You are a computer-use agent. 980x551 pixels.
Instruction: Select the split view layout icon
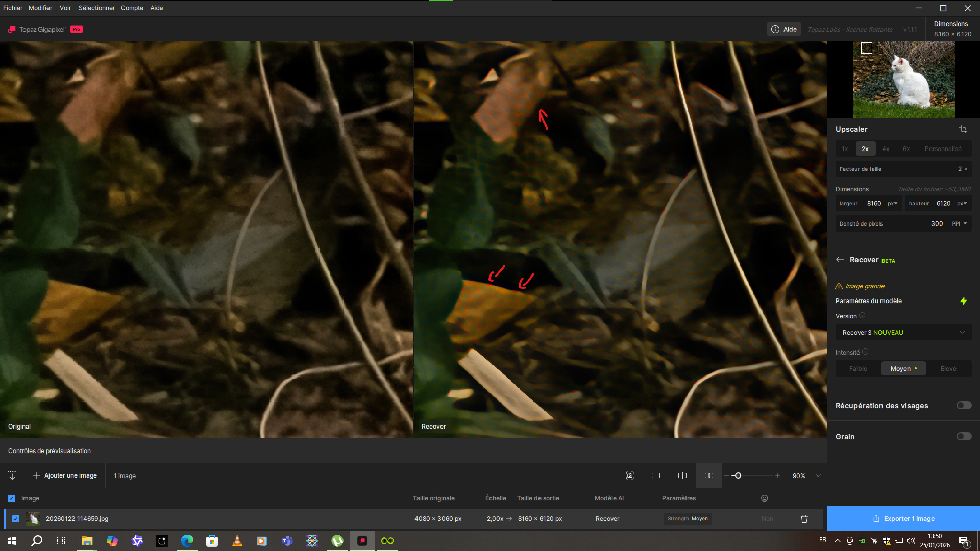coord(682,475)
